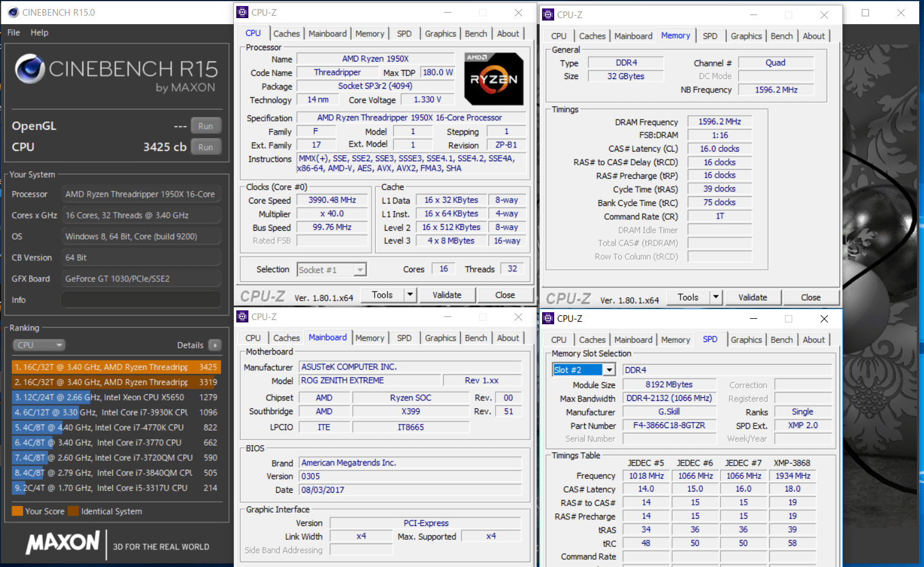
Task: Click Tools button in the Memory window
Action: 688,297
